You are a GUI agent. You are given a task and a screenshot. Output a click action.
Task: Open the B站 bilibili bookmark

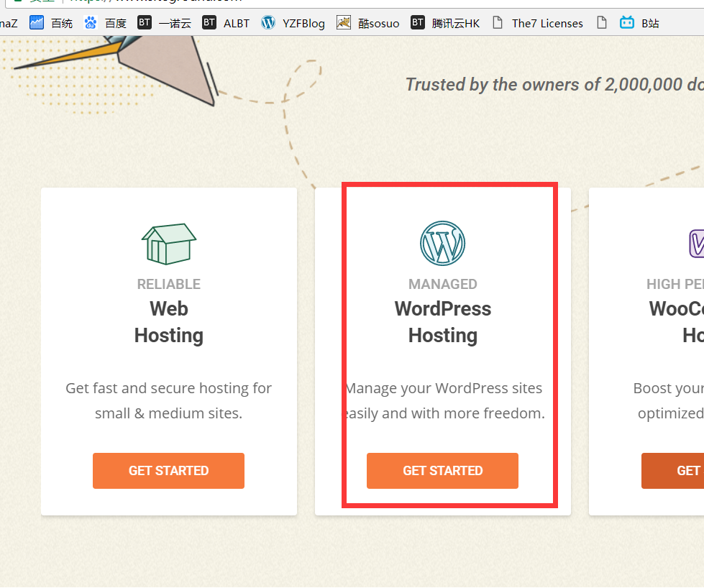pyautogui.click(x=639, y=23)
